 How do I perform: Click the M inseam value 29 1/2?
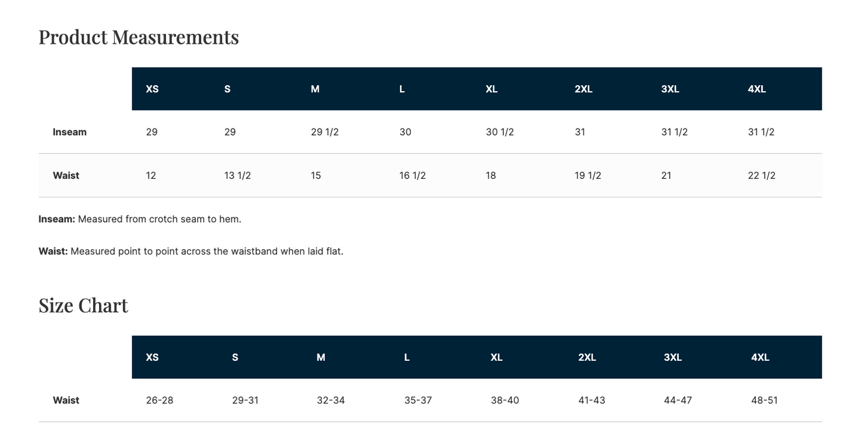coord(325,132)
